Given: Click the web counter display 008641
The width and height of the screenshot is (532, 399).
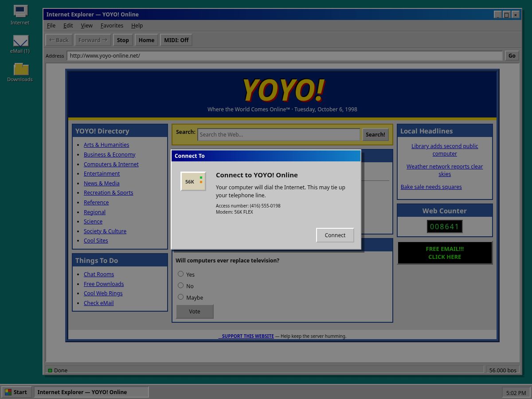Looking at the screenshot, I should [x=445, y=227].
